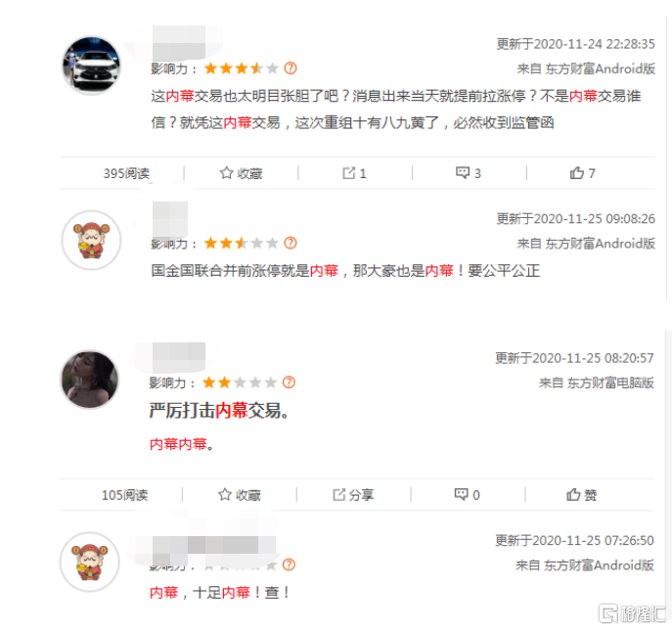Click the help icon beside the two-star rating
This screenshot has height=630, width=672.
pyautogui.click(x=289, y=382)
